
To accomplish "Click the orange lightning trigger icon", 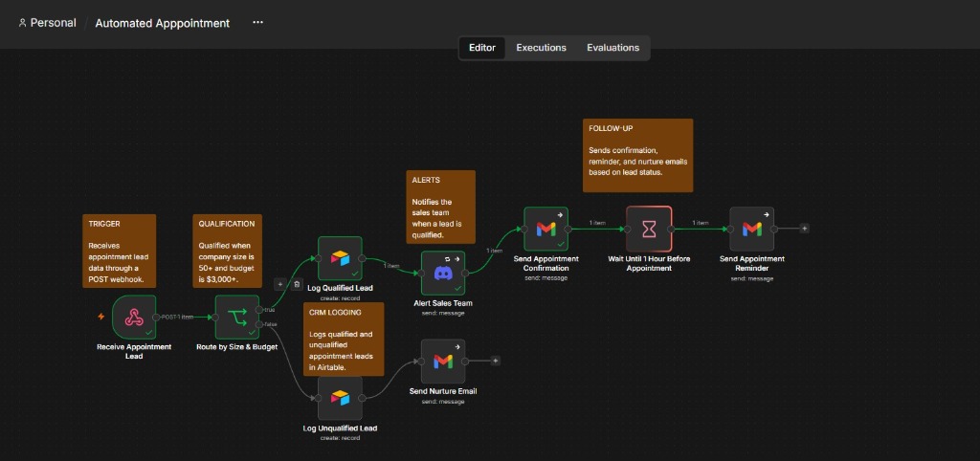I will 100,317.
